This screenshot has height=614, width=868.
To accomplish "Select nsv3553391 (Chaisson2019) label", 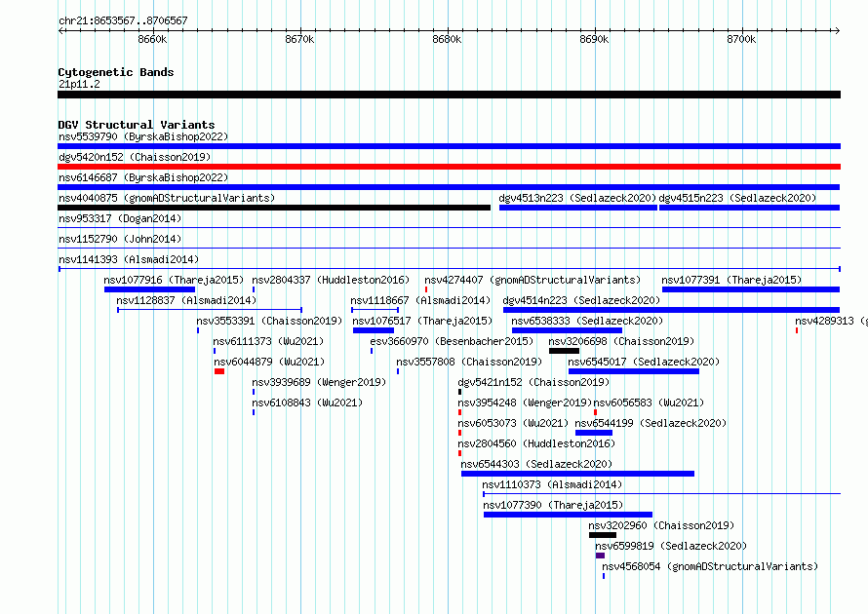I will (269, 321).
